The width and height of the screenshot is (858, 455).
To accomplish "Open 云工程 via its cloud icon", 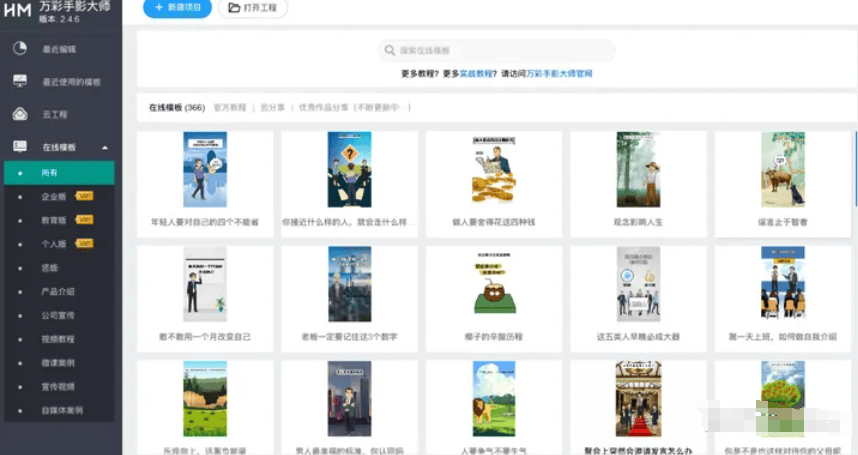I will (19, 114).
